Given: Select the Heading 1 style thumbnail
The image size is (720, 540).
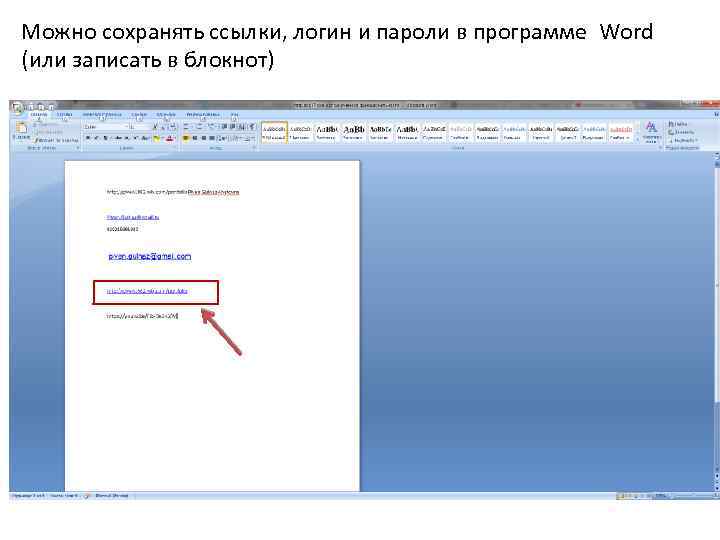Looking at the screenshot, I should [326, 133].
